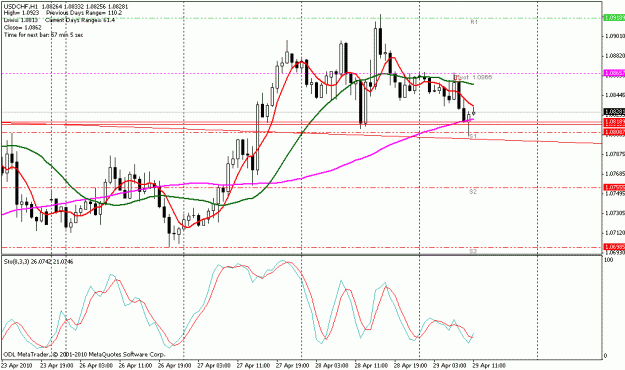Click the S3 support label near chart bottom
This screenshot has width=625, height=370.
(x=473, y=252)
